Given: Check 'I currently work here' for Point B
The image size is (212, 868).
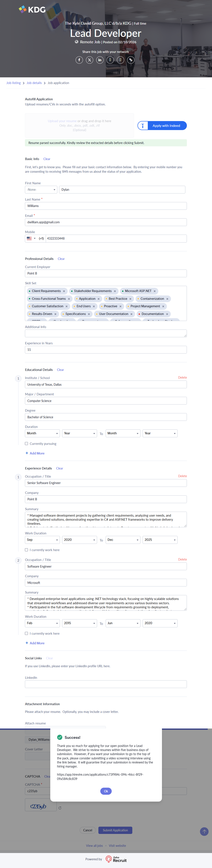Looking at the screenshot, I should tap(27, 550).
